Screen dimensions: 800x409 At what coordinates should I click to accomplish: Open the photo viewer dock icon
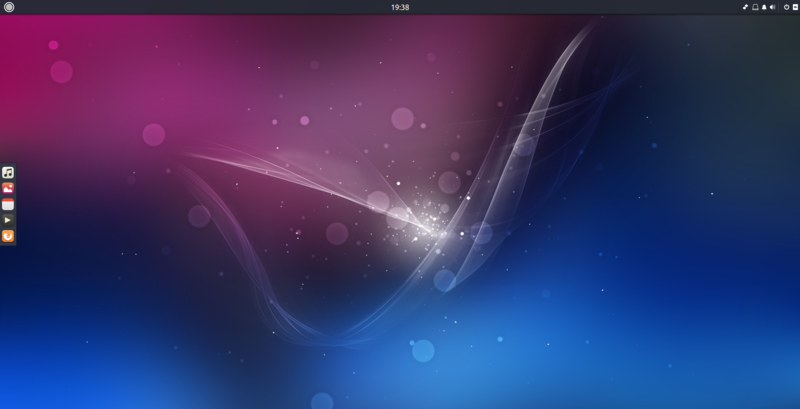(x=8, y=188)
